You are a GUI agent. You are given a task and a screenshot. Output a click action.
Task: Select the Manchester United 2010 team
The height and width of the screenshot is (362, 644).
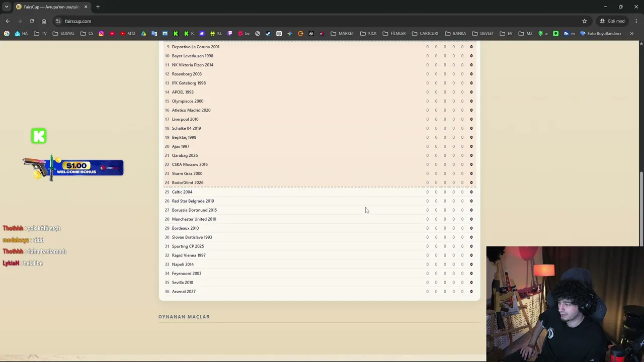click(x=194, y=219)
